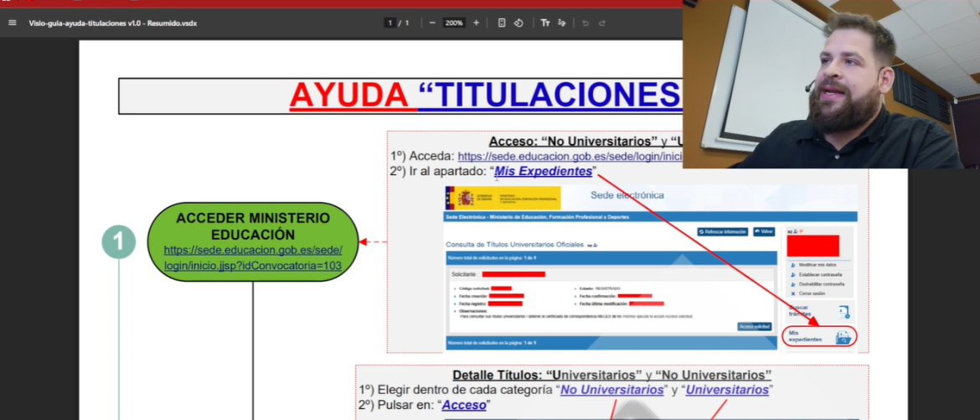This screenshot has height=420, width=980.
Task: Click the Gobierno de España ministry logo
Action: pyautogui.click(x=503, y=197)
